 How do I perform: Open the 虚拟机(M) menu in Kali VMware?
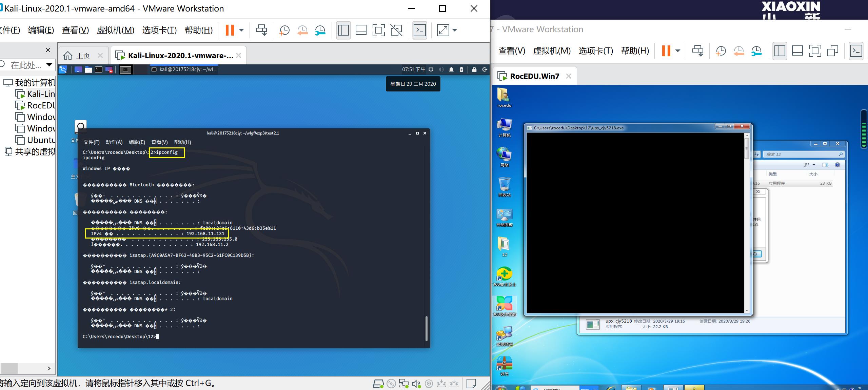pyautogui.click(x=116, y=30)
